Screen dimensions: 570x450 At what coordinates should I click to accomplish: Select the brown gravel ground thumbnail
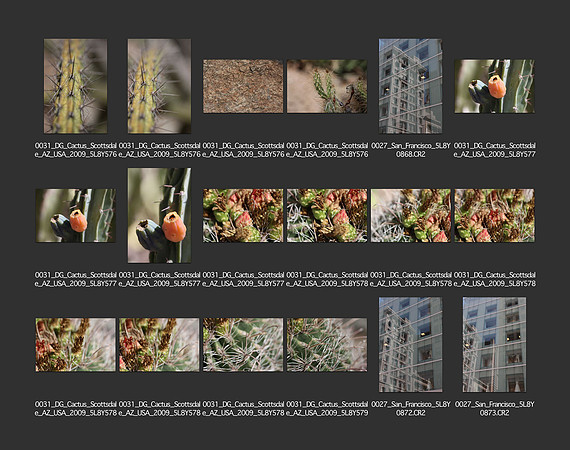243,86
